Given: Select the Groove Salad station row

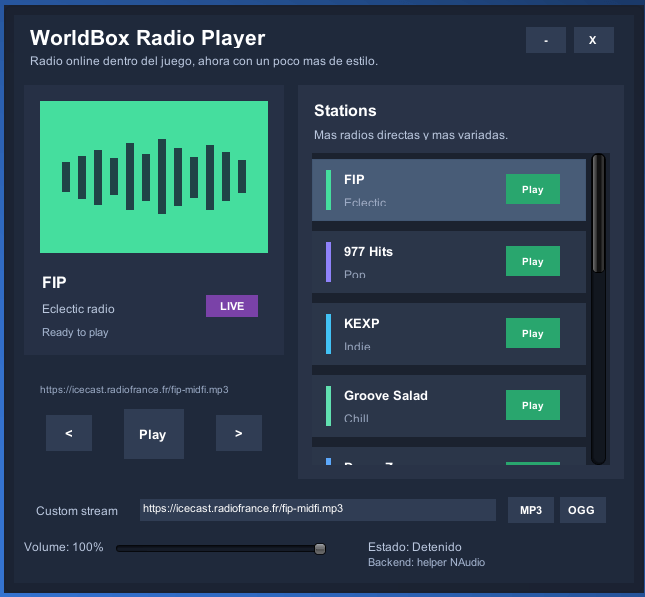Looking at the screenshot, I should point(449,406).
